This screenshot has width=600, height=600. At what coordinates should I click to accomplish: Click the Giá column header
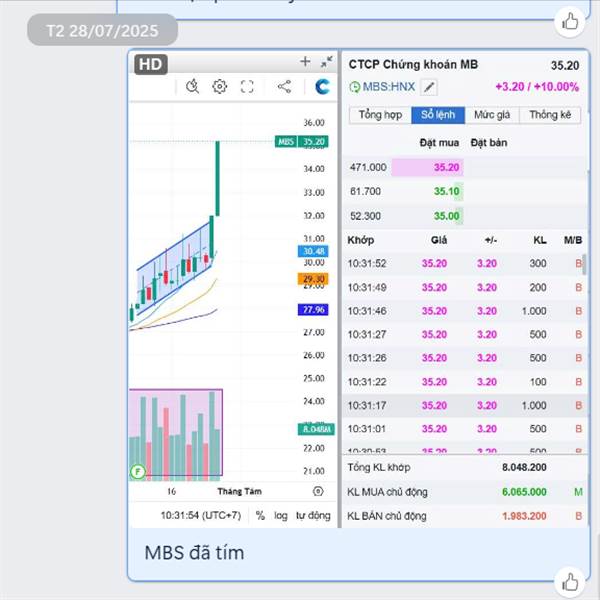coord(439,240)
